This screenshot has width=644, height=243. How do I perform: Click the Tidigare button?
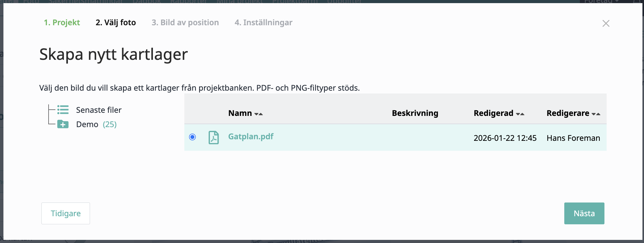coord(66,213)
